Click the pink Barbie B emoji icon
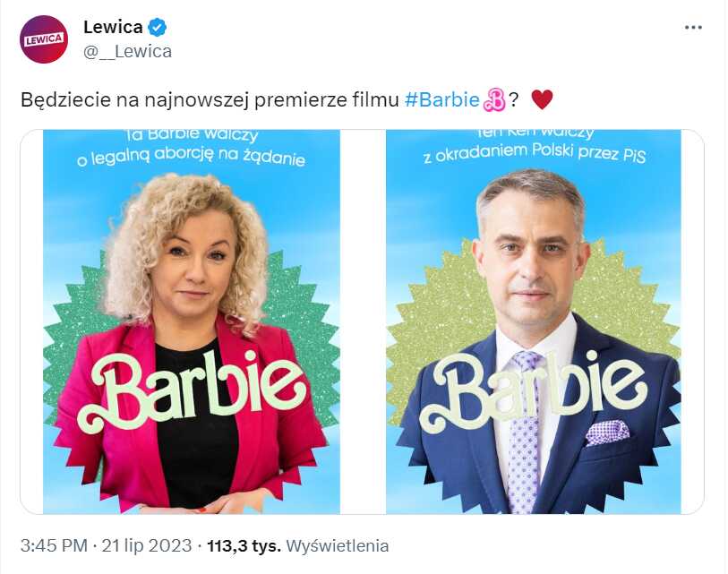Screen dimensions: 728x574 (494, 100)
